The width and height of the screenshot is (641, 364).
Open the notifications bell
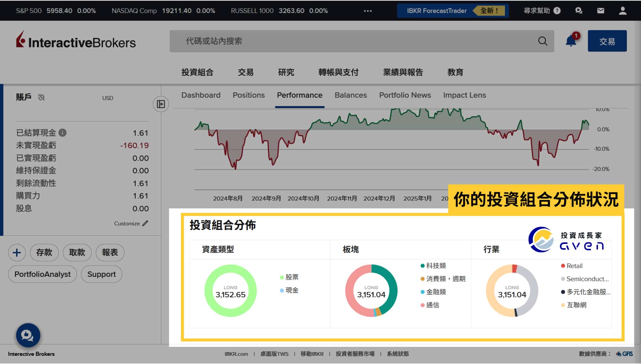click(x=571, y=41)
